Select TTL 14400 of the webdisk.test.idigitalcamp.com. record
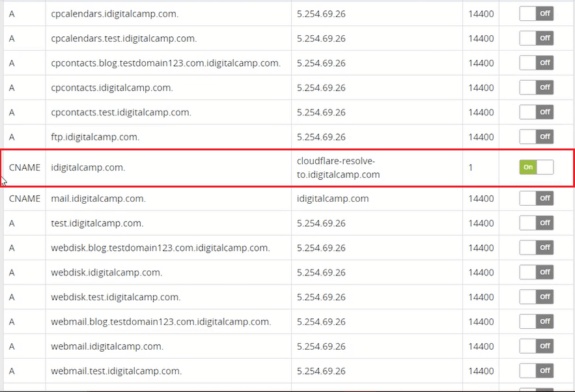 click(x=481, y=297)
